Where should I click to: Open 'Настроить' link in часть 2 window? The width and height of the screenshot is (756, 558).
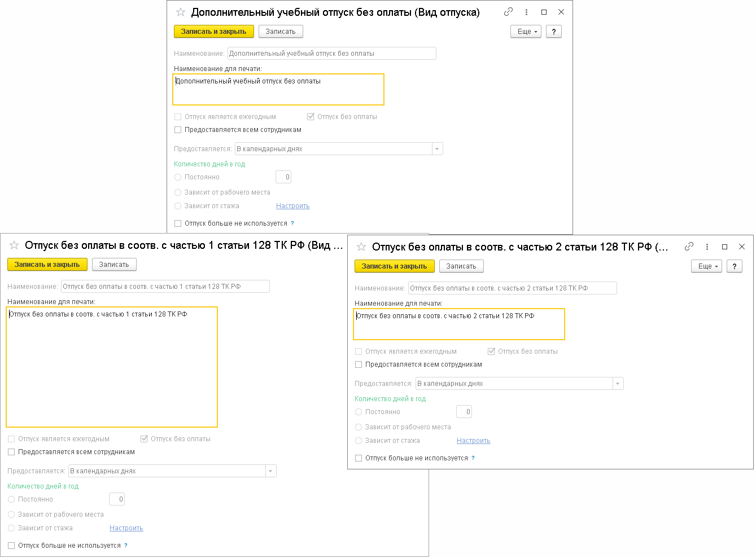474,441
